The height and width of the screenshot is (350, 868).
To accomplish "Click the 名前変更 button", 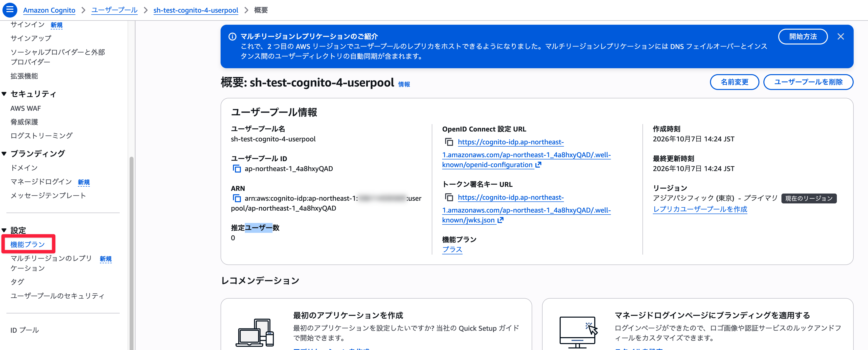I will click(734, 82).
